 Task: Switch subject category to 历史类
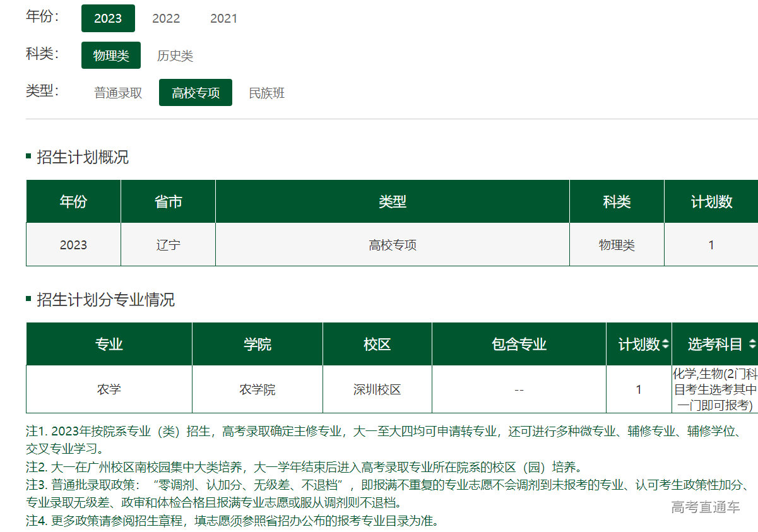click(175, 56)
